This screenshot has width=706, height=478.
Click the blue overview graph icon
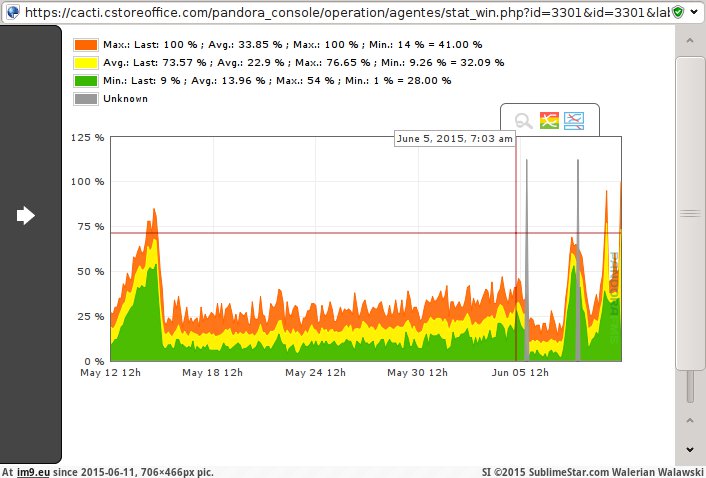[574, 121]
